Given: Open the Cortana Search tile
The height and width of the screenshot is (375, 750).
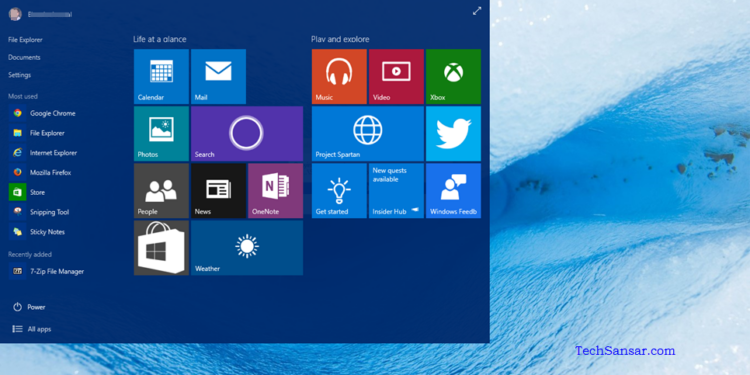Looking at the screenshot, I should (x=247, y=133).
